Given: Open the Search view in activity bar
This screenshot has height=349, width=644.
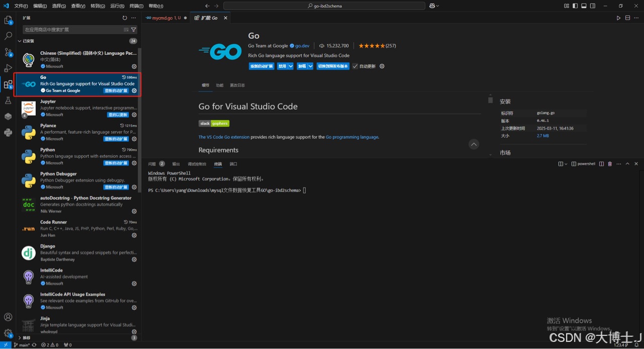Looking at the screenshot, I should tap(8, 36).
